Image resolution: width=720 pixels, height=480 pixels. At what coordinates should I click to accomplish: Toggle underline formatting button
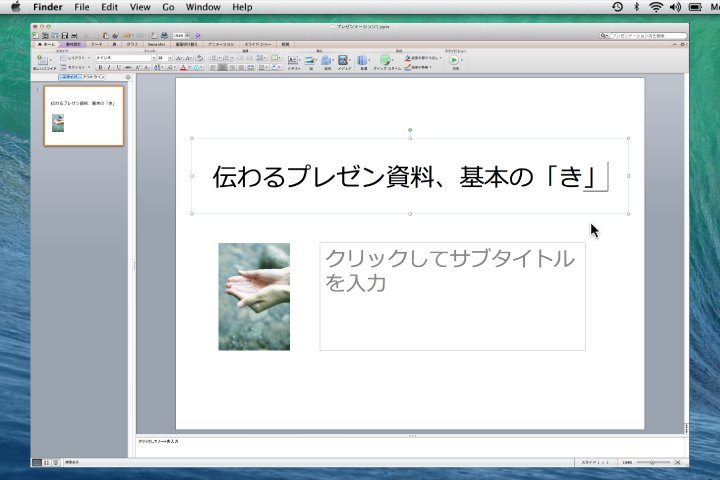pos(117,68)
